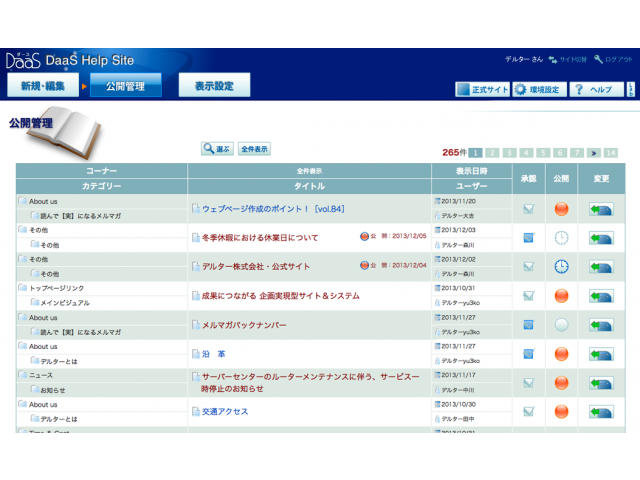Toggle the red 公開 status for 成果につながる row
Screen dimensions: 640x480
pos(561,296)
